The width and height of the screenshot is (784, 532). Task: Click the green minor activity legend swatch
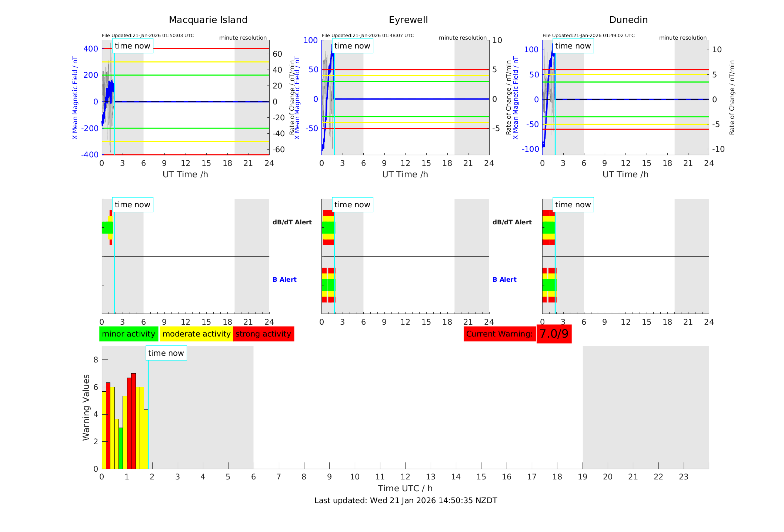click(129, 334)
